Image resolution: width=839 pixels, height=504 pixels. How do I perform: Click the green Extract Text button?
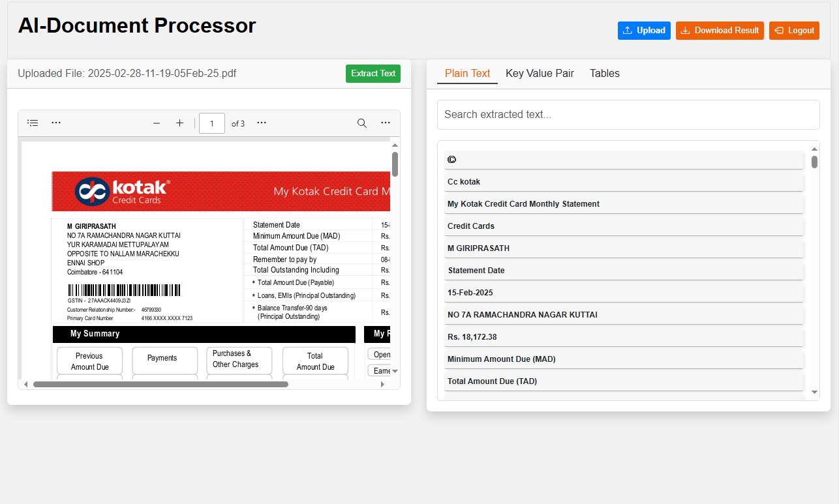pyautogui.click(x=373, y=74)
